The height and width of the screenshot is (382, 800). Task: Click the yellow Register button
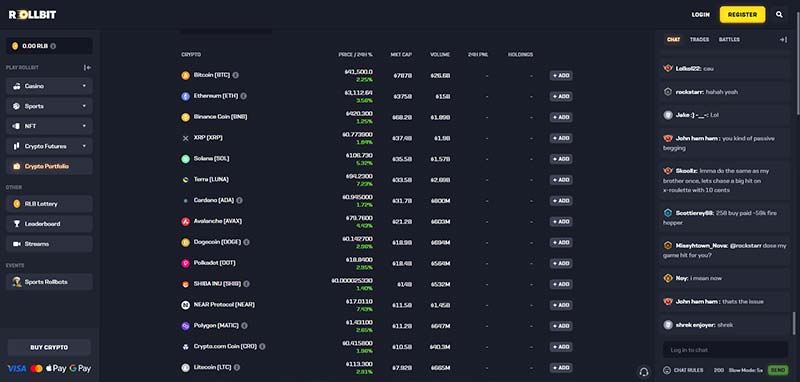tap(742, 15)
